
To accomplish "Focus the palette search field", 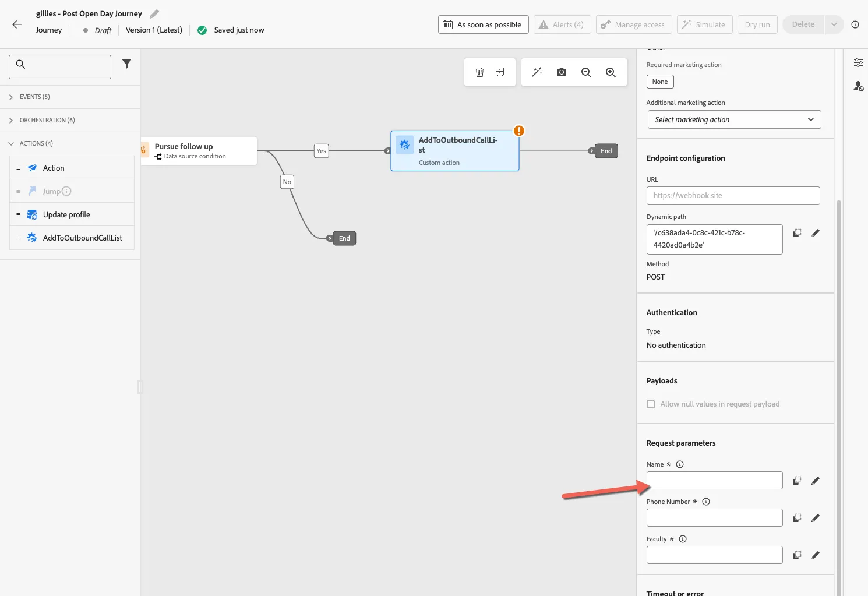I will pyautogui.click(x=60, y=67).
